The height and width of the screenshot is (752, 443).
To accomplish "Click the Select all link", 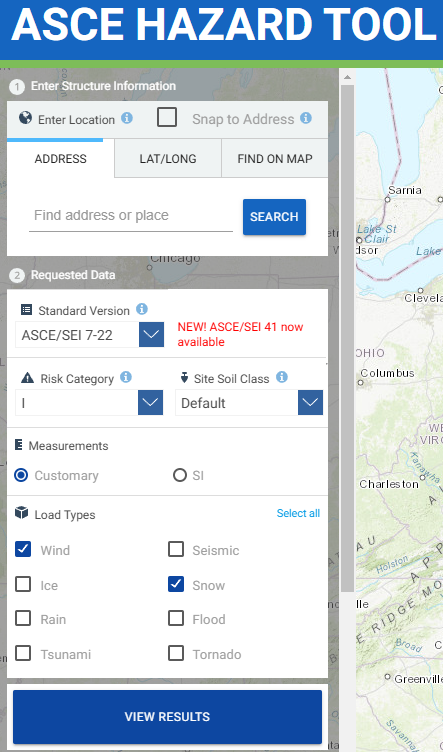I will click(298, 513).
